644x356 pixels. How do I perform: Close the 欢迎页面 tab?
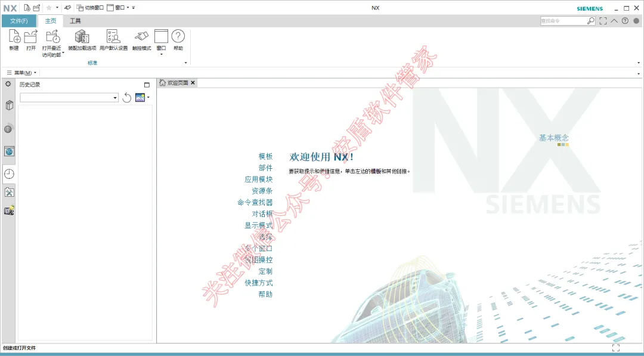pyautogui.click(x=193, y=83)
